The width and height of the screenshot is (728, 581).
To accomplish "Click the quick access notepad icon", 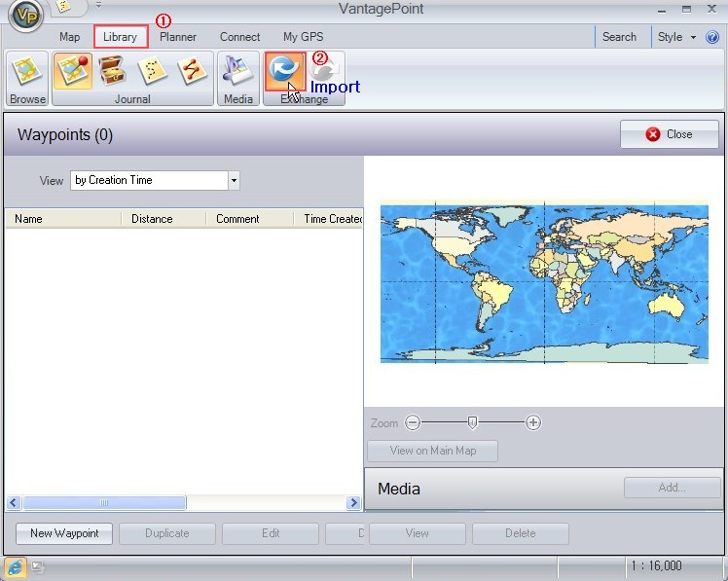I will point(63,6).
